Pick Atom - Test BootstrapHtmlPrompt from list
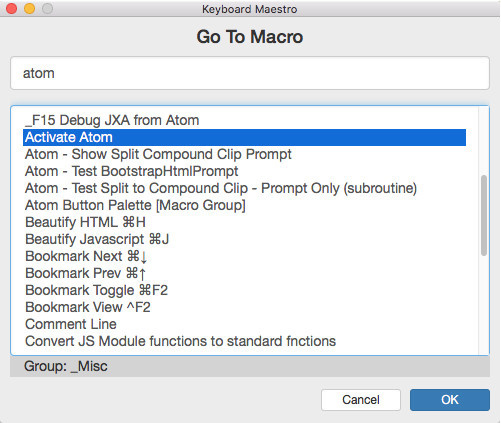Screen dimensions: 501x423 [x=244, y=171]
